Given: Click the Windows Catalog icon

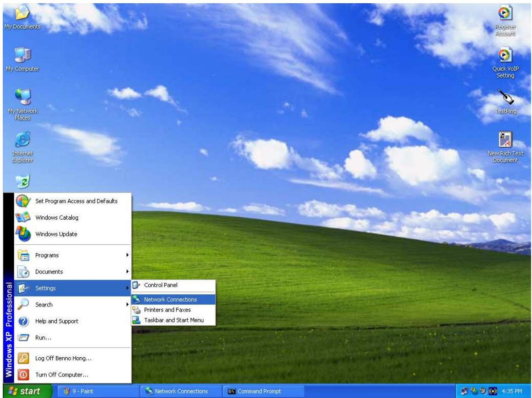Looking at the screenshot, I should click(23, 217).
